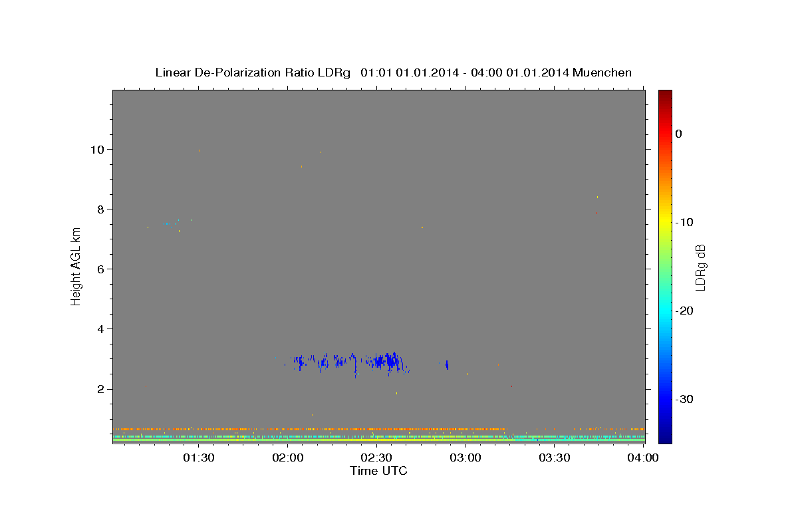Click the small blue echo before 03:00
798x532 pixels.
click(447, 364)
